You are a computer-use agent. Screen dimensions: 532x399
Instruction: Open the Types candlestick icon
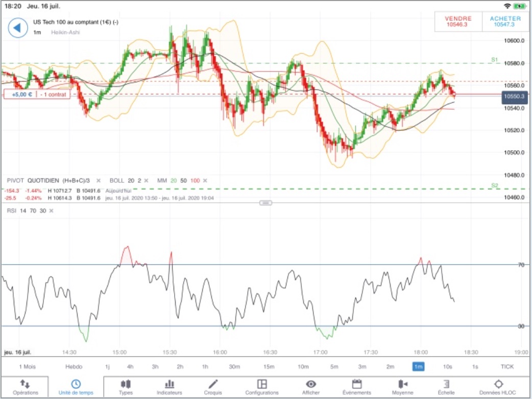point(126,384)
